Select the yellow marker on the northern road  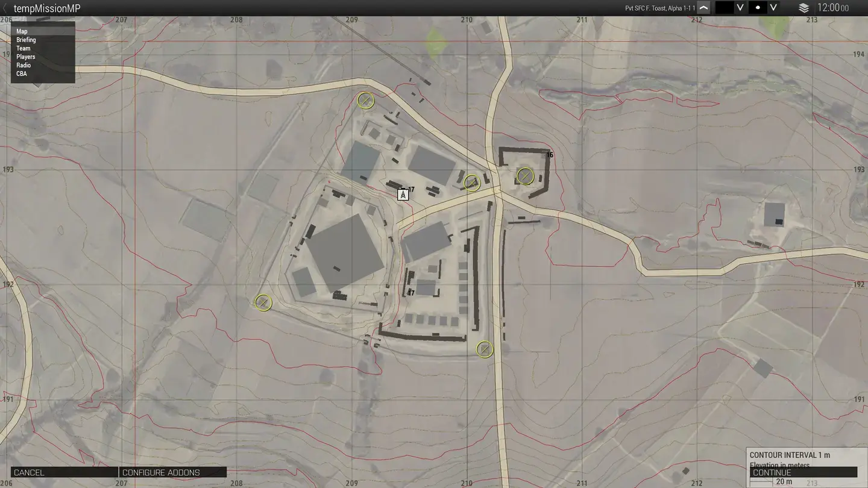coord(366,101)
